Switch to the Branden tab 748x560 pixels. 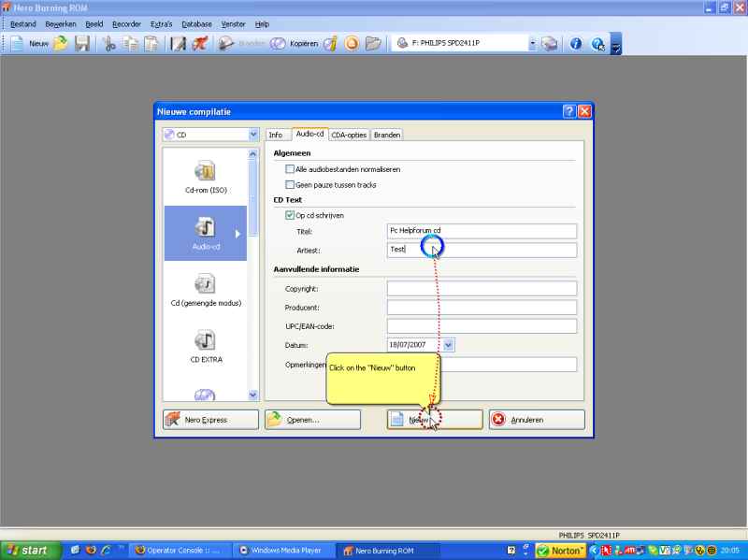coord(387,135)
